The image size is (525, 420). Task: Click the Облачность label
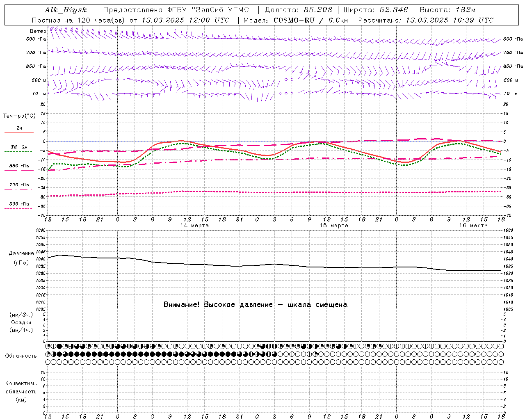tap(21, 356)
